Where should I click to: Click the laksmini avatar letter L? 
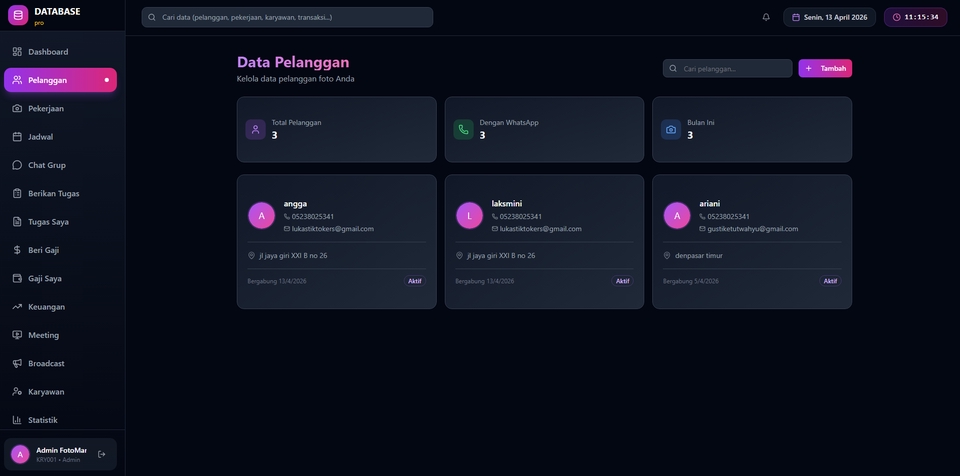click(470, 216)
